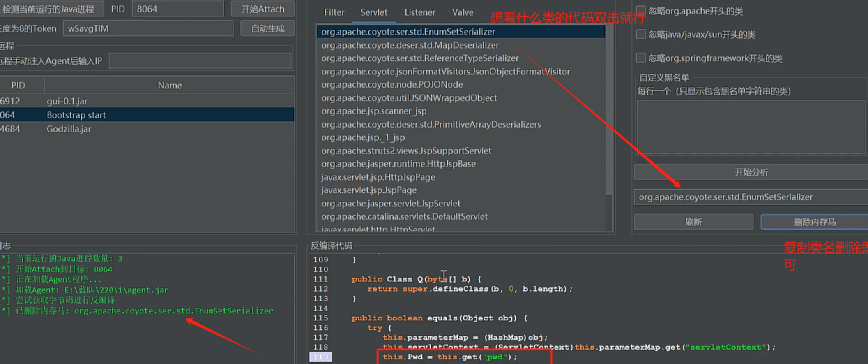Select org.apache.jasper.servlet.JspServlet in the list
Viewport: 868px width, 364px height.
coord(461,203)
